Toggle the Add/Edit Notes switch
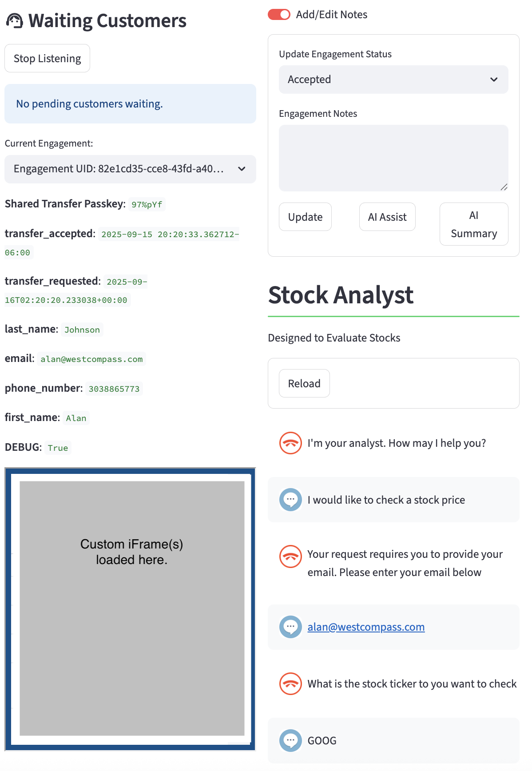Screen dimensions: 532x771 279,15
